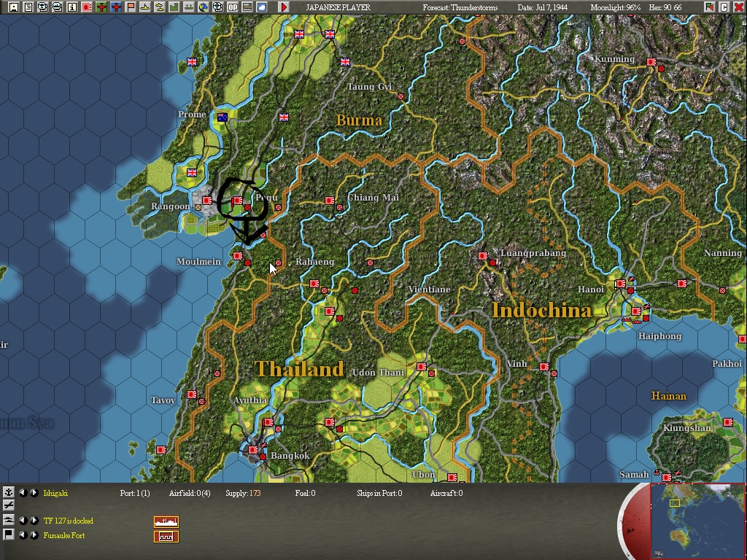Click the globe toolbar icon

coord(203,7)
